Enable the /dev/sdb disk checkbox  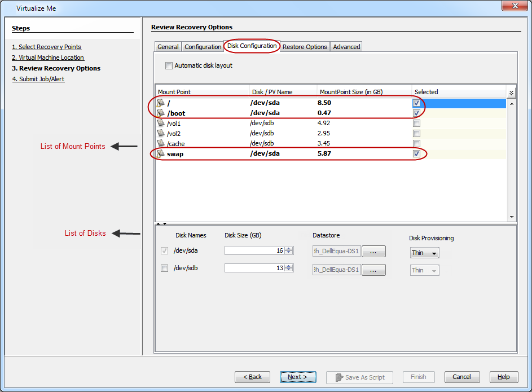[165, 268]
